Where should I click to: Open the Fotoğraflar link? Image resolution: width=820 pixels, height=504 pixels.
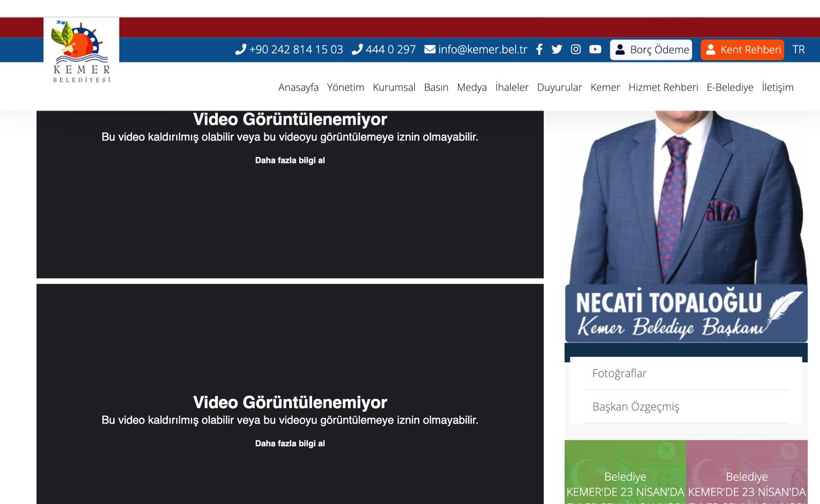619,373
